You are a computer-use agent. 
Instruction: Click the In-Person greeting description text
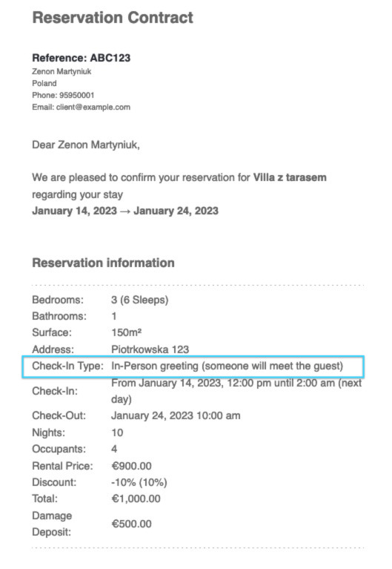coord(227,366)
